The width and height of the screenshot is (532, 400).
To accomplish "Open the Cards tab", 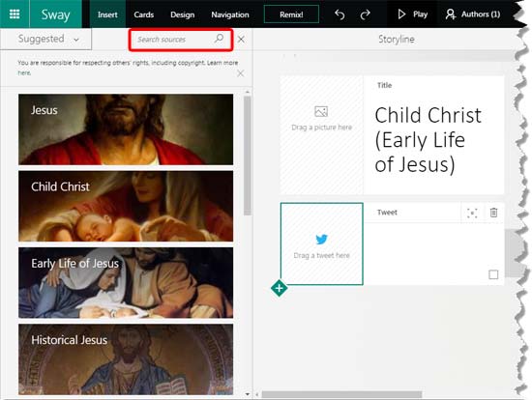I will [x=144, y=14].
